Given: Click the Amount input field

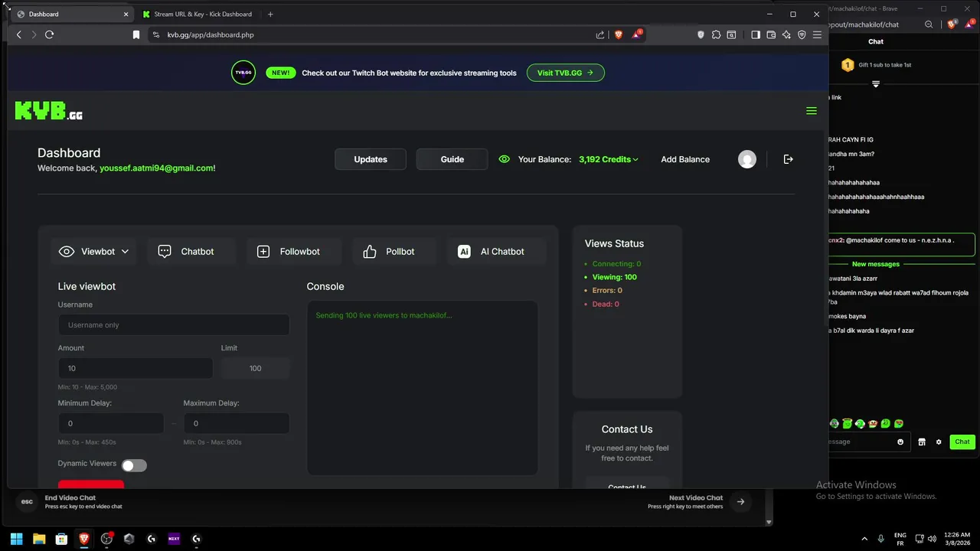Looking at the screenshot, I should pos(136,368).
